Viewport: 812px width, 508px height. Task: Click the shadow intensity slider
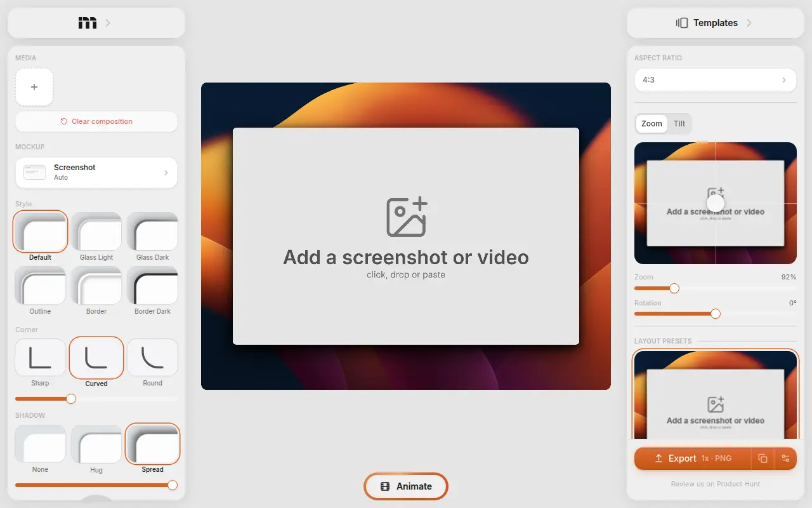click(96, 485)
